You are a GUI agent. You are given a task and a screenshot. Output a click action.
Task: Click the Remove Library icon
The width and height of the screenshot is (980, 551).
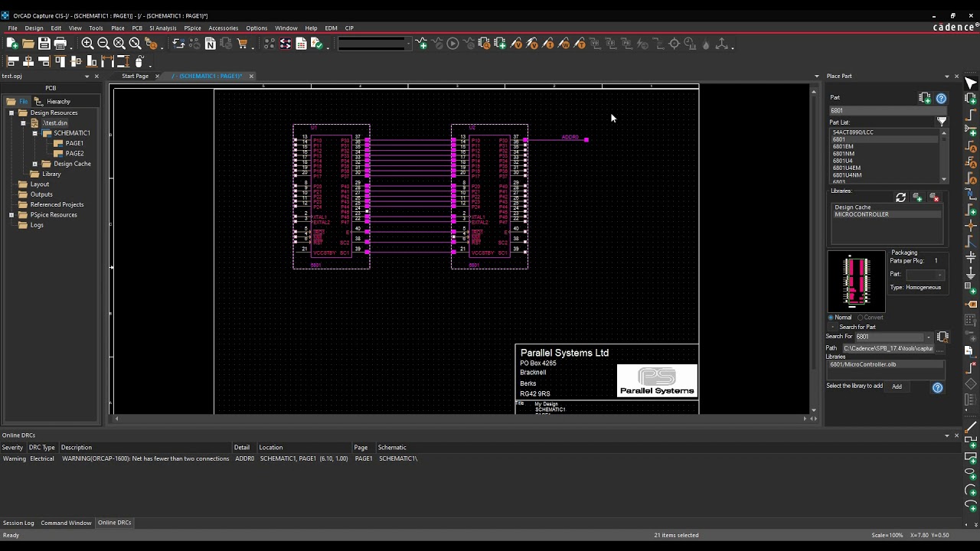click(934, 197)
